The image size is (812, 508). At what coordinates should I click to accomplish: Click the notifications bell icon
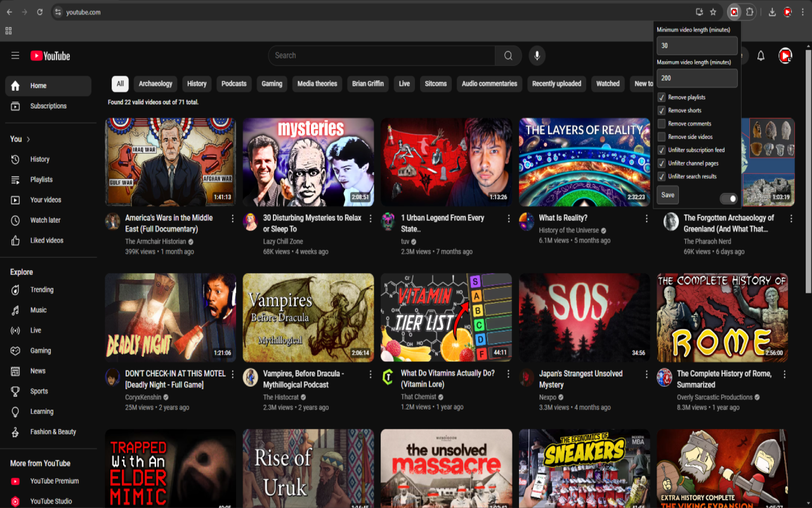tap(761, 56)
